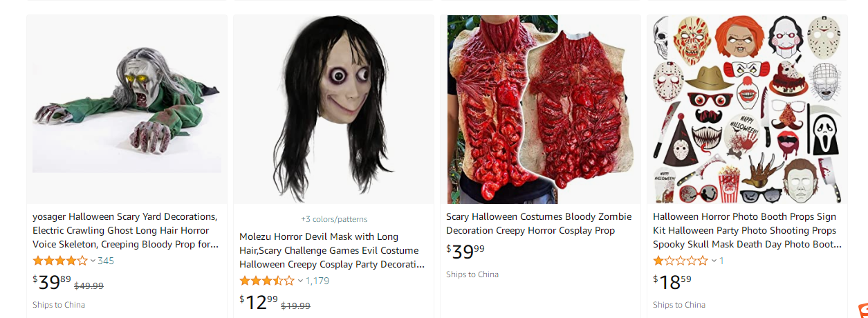The image size is (868, 318).
Task: Expand rating chevron next to 345 reviews
Action: coord(93,261)
